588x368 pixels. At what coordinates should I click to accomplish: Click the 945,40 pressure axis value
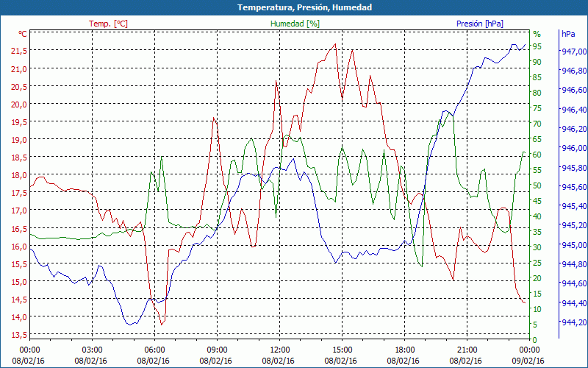(x=574, y=206)
